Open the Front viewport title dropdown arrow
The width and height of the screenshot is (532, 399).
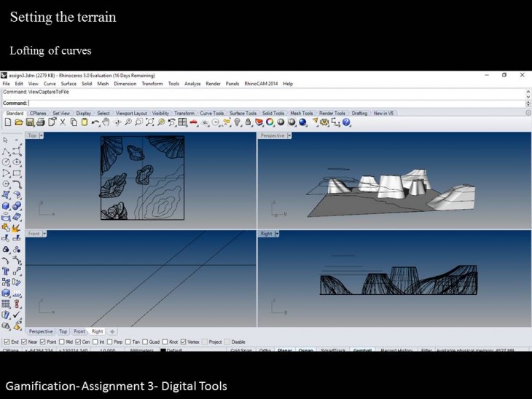44,234
